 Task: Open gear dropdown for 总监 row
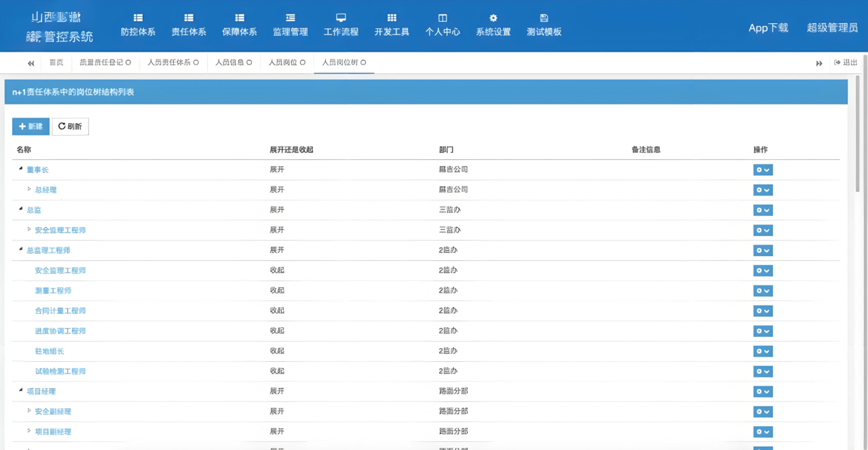[763, 210]
